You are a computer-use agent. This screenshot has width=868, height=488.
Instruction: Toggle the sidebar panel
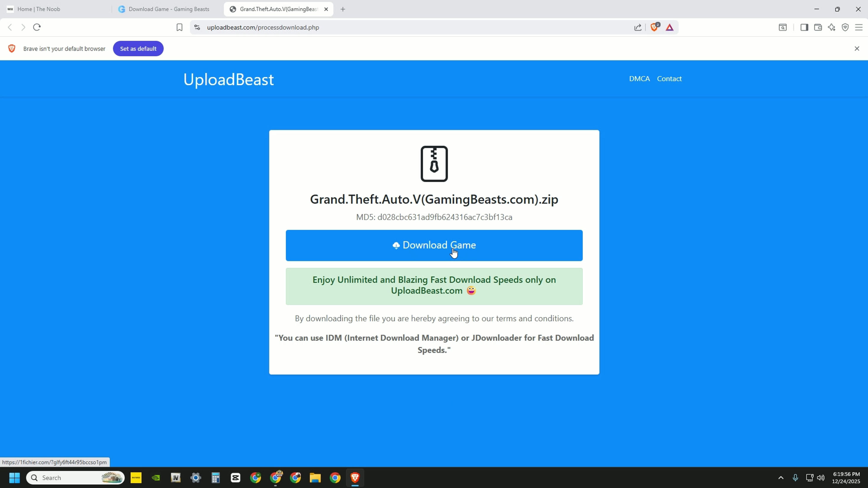click(804, 27)
